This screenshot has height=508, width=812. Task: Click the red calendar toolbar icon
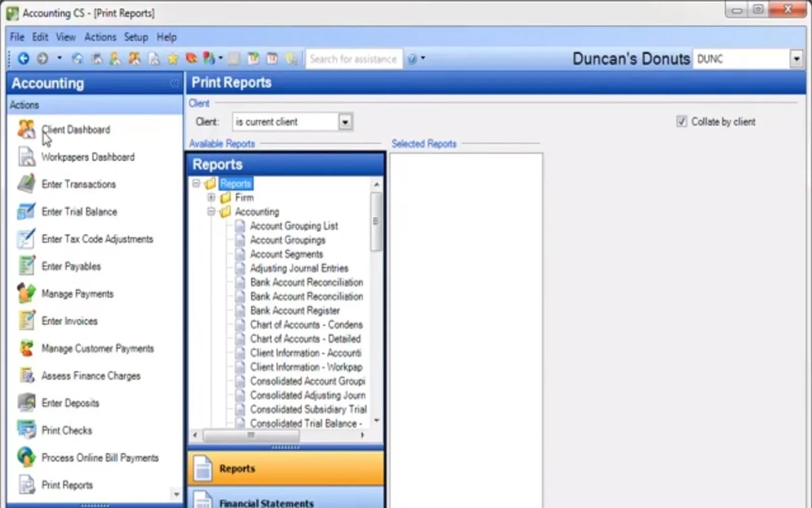tap(272, 58)
